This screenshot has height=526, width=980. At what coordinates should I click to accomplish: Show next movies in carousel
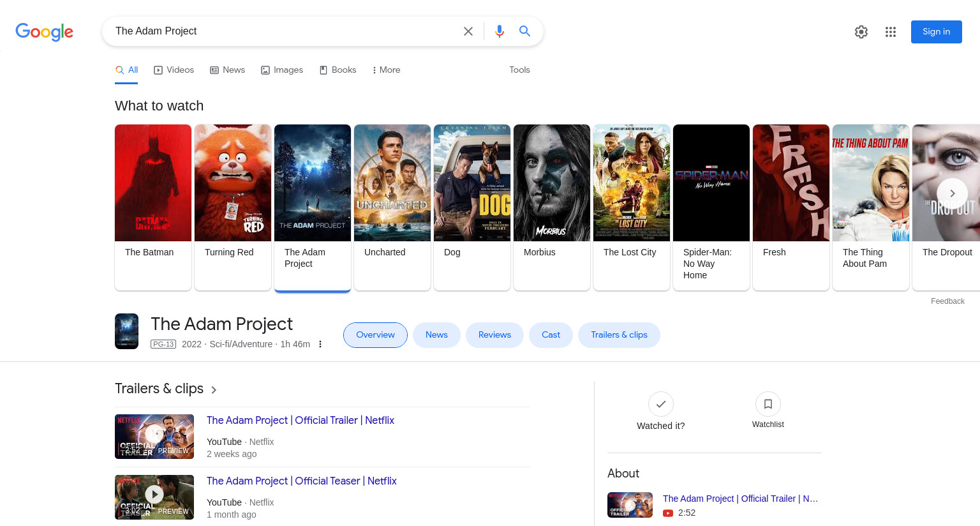pos(952,193)
